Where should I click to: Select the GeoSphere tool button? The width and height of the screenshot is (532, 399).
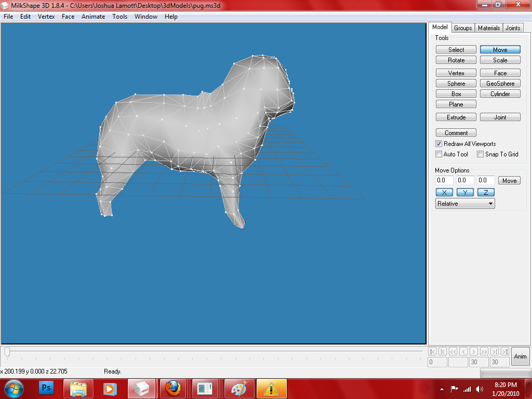(x=500, y=84)
